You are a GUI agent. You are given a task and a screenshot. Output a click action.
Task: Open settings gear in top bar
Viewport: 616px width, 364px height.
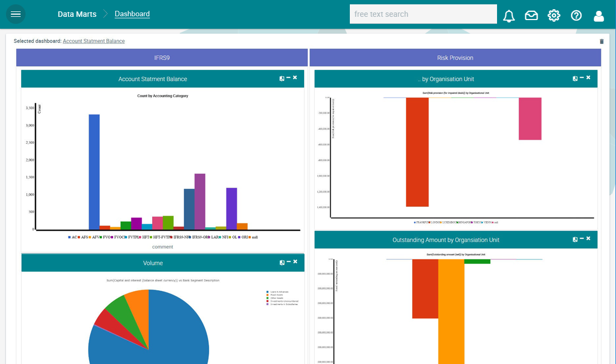[x=554, y=15]
